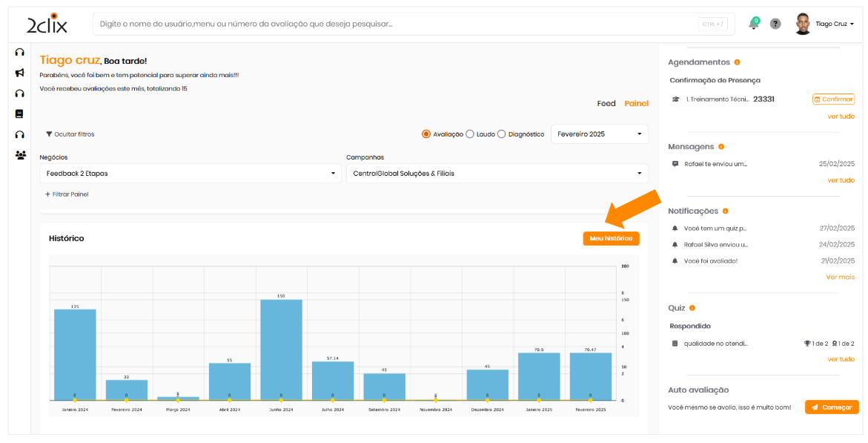
Task: Click the book icon in left sidebar
Action: click(x=20, y=114)
